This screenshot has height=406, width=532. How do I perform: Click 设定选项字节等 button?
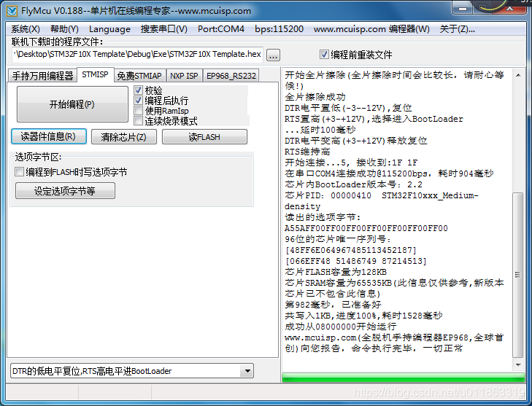pyautogui.click(x=65, y=191)
